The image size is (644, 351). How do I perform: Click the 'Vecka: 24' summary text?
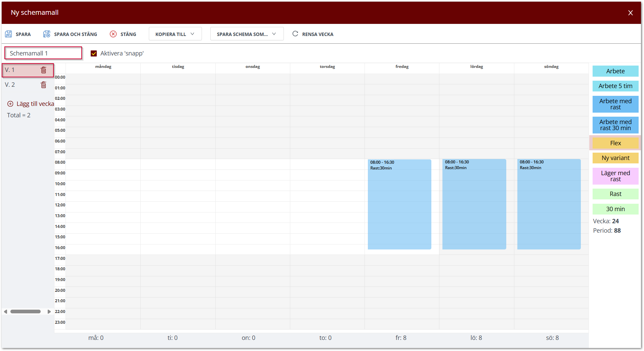[x=606, y=221]
